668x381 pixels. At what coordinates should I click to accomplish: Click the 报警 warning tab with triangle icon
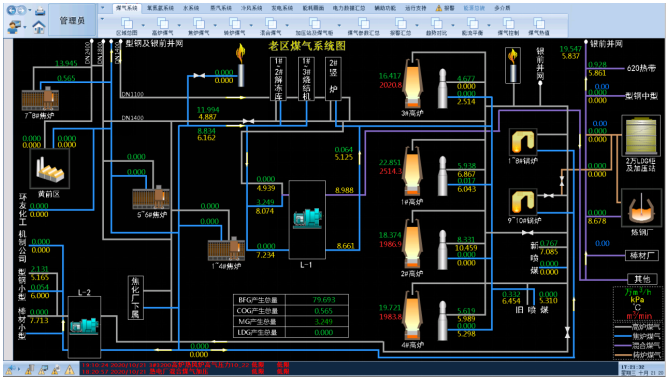pos(445,8)
